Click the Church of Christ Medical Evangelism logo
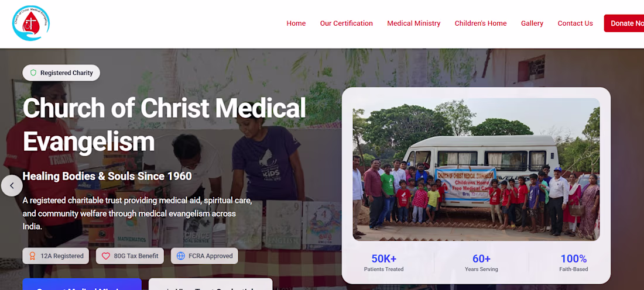Screen dimensions: 644x290 tap(31, 23)
